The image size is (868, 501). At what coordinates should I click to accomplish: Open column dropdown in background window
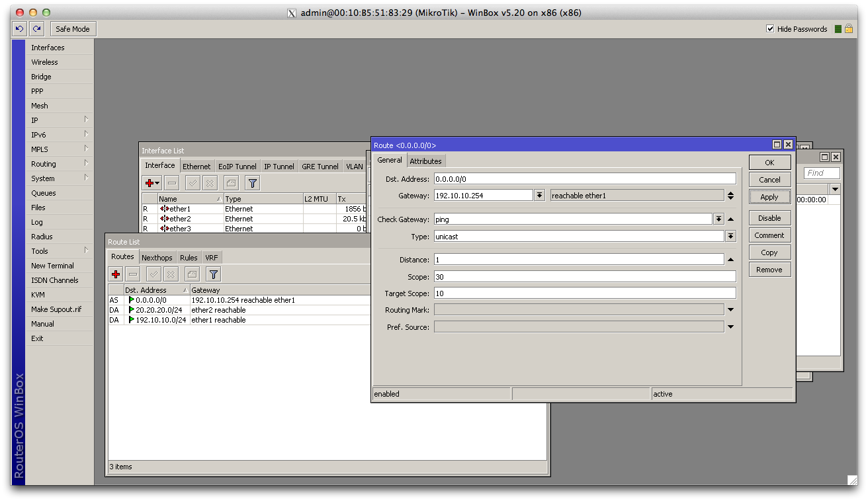pyautogui.click(x=835, y=189)
